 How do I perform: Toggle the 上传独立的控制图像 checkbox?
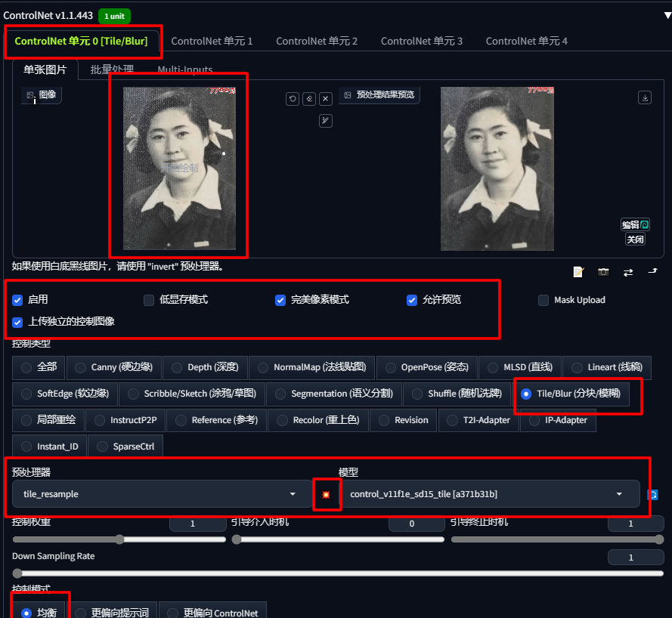tap(17, 322)
